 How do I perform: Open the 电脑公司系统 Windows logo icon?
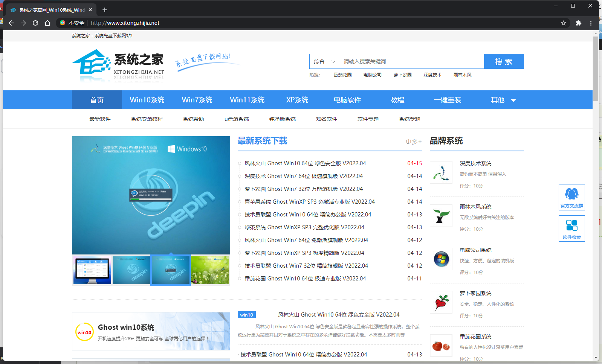point(441,259)
